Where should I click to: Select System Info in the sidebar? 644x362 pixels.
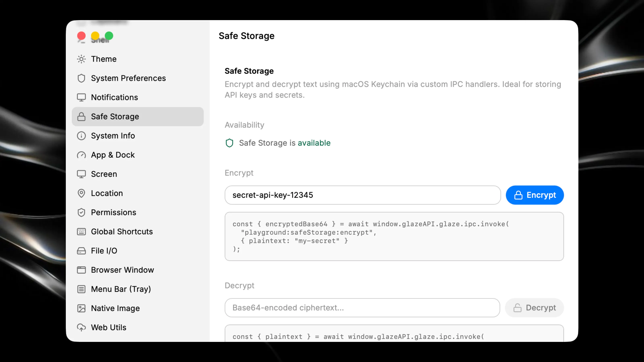coord(137,136)
